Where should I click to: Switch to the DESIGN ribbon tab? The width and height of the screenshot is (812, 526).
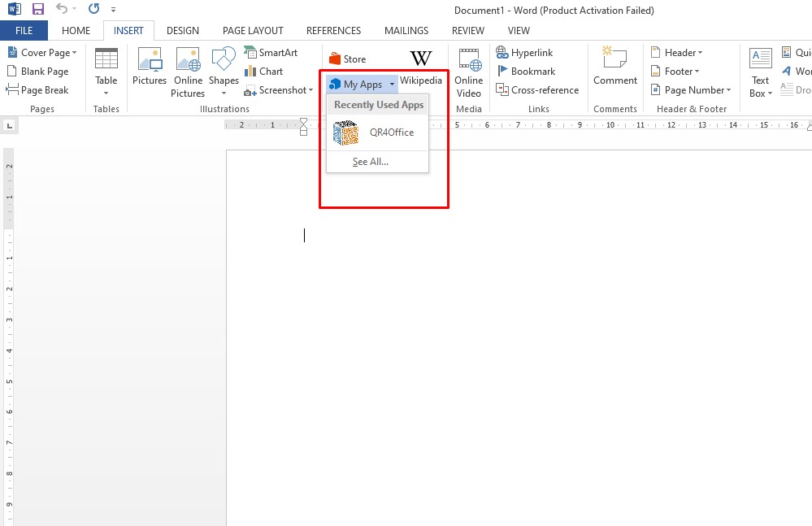tap(183, 31)
